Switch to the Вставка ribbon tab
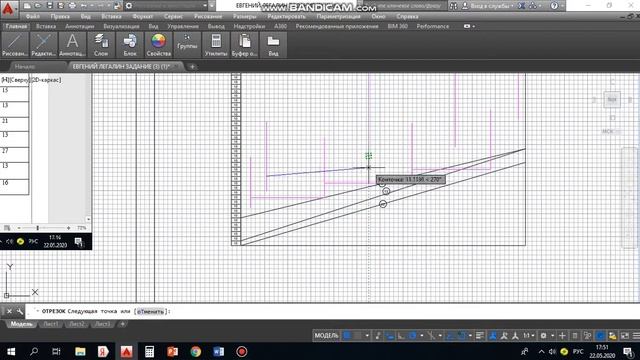 click(x=46, y=26)
